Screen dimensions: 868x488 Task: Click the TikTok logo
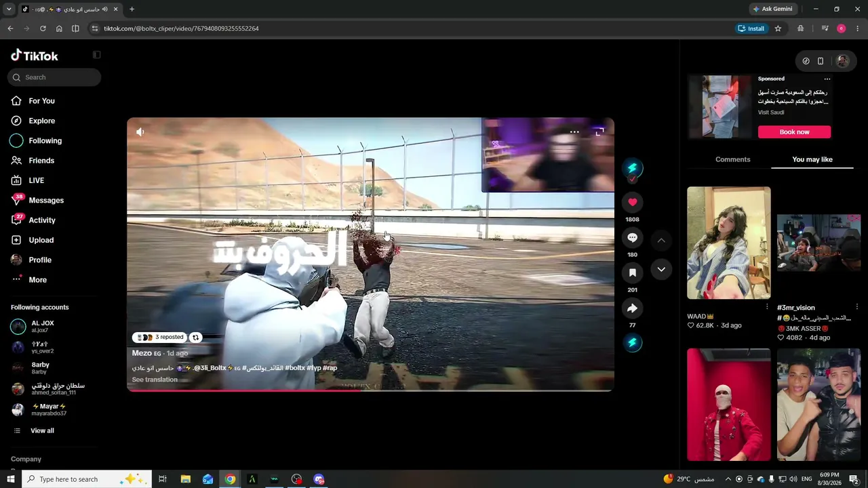click(x=35, y=56)
